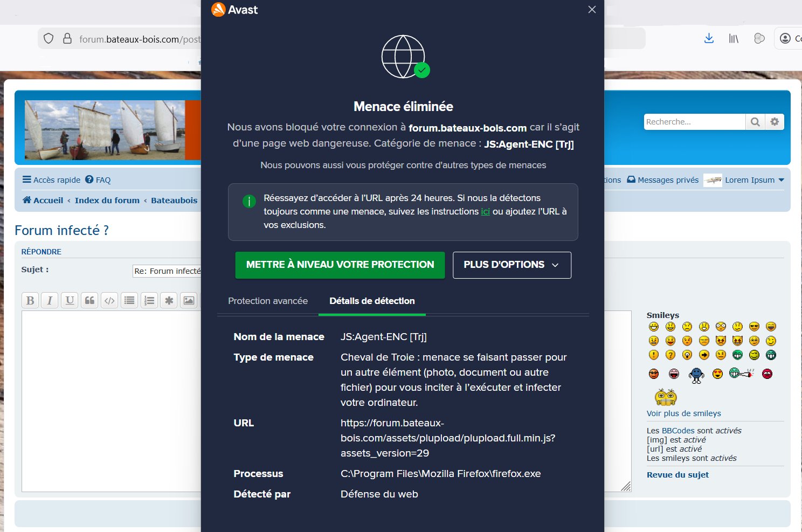
Task: Insert unordered list in the editor
Action: [x=129, y=300]
